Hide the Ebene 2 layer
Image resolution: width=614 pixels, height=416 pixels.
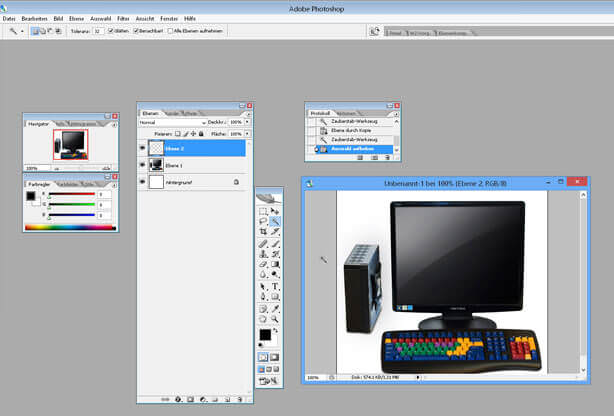142,148
